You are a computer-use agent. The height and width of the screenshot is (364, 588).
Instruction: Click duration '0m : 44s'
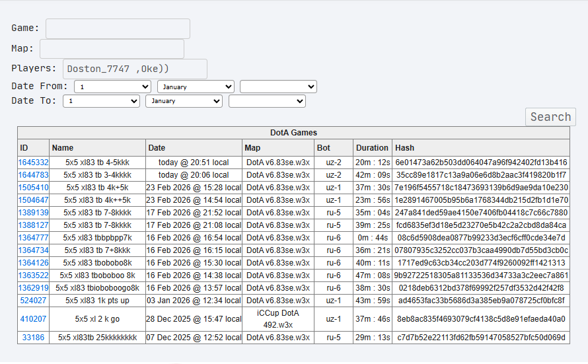(x=373, y=238)
